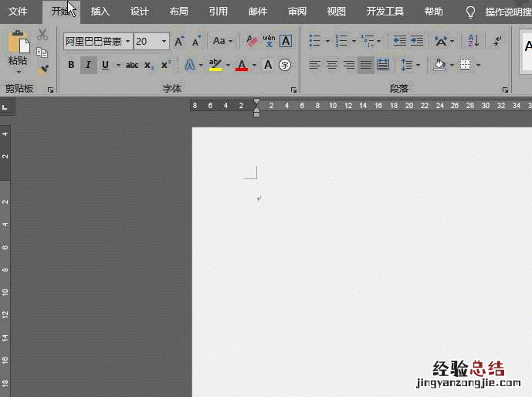This screenshot has height=397, width=532.
Task: Open the 插入 ribbon tab
Action: [100, 12]
